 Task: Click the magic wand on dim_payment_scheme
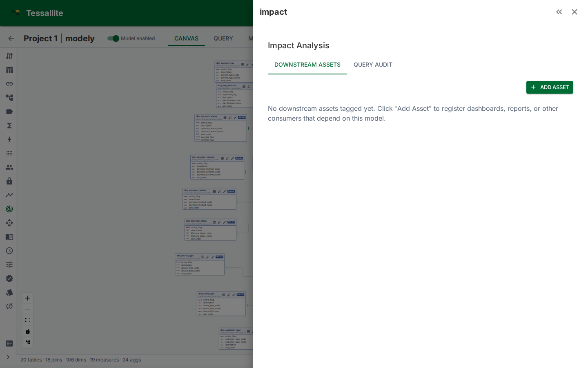[227, 158]
